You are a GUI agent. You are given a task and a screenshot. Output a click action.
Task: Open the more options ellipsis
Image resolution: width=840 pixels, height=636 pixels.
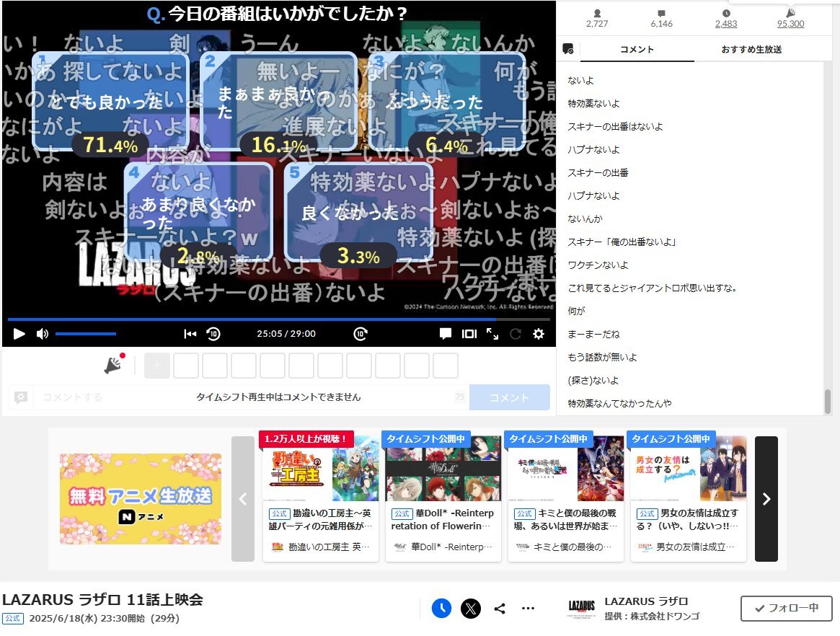529,608
